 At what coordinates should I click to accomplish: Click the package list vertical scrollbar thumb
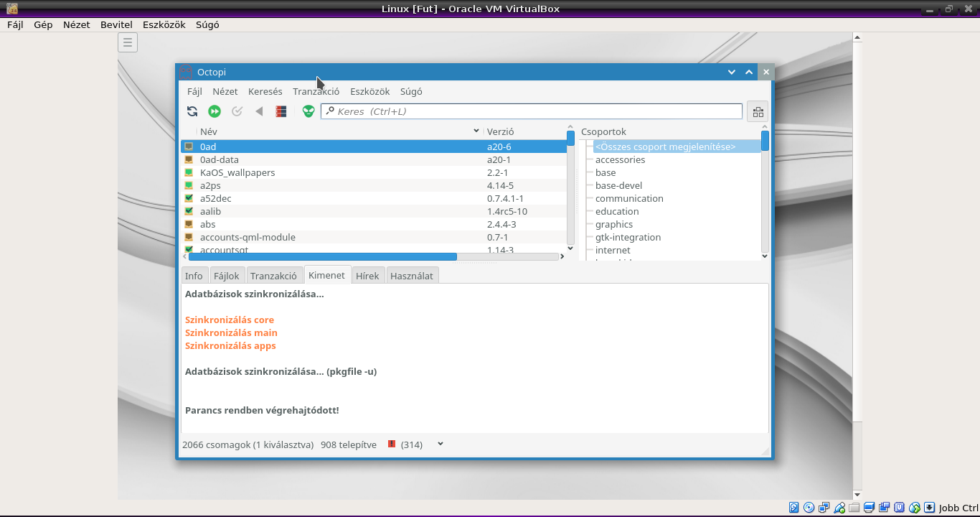tap(570, 138)
